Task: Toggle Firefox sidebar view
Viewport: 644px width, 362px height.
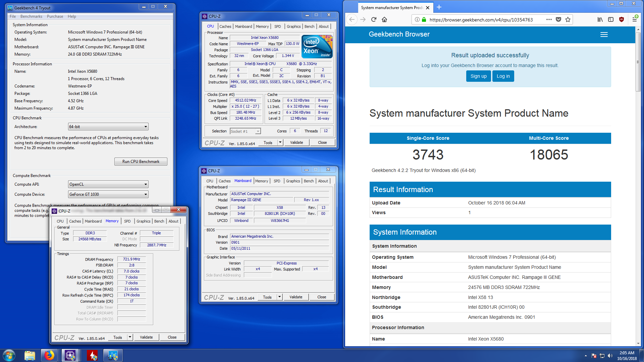Action: pyautogui.click(x=611, y=19)
